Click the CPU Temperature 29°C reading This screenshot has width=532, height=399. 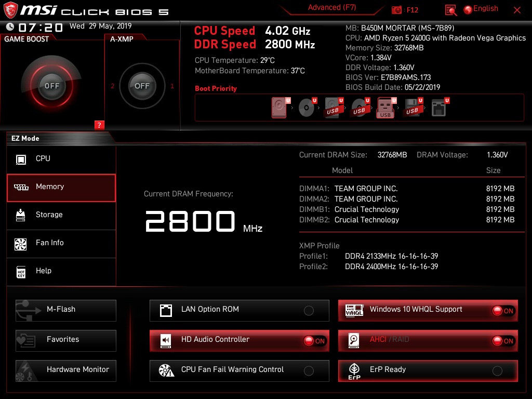coord(234,60)
